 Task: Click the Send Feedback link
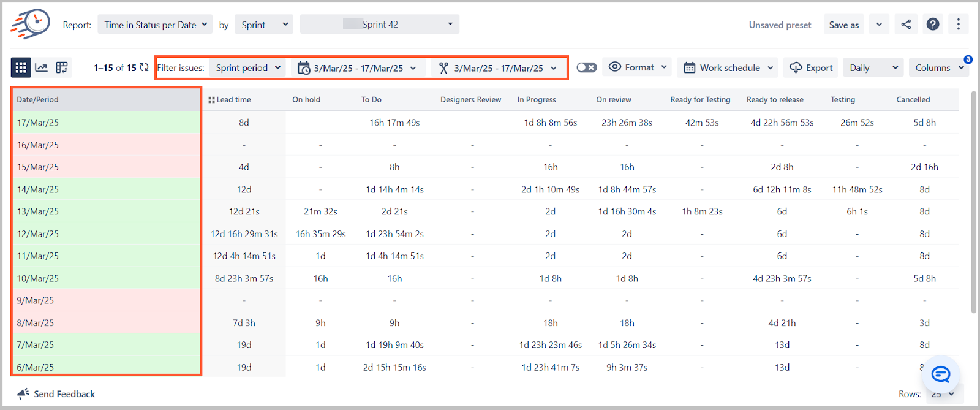tap(56, 394)
